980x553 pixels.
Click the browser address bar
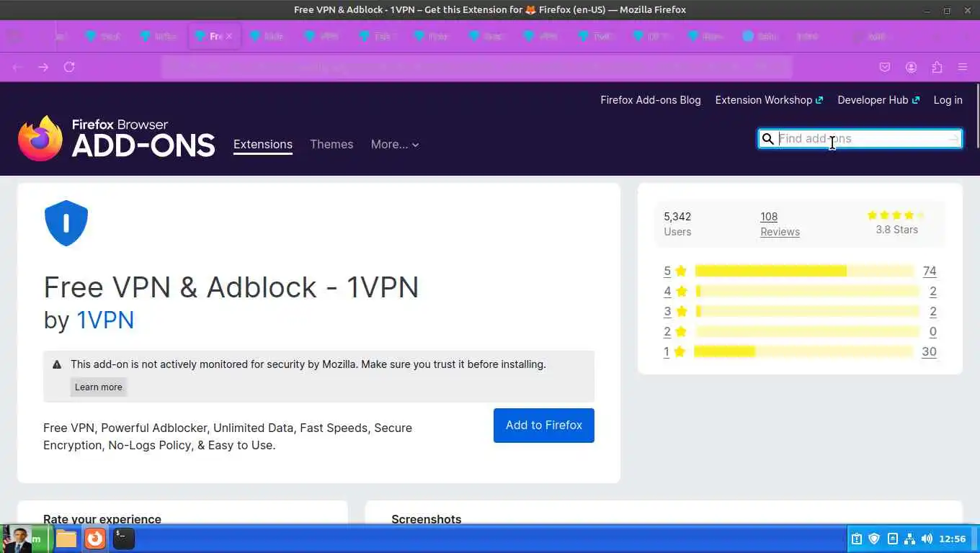[477, 67]
